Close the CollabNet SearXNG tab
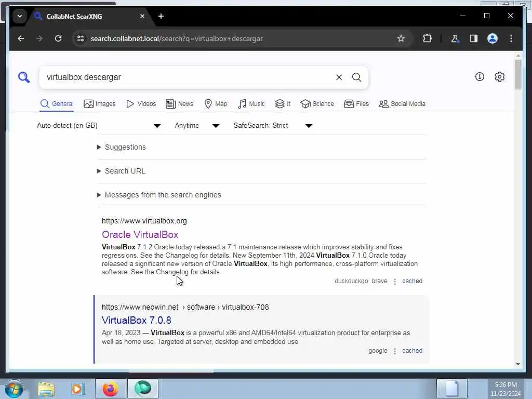Screen dimensions: 532x399 (142, 16)
